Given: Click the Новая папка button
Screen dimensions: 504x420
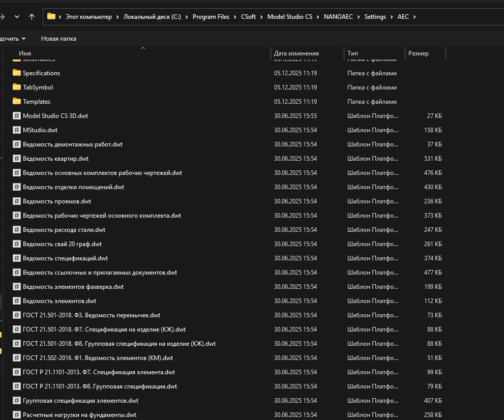Looking at the screenshot, I should 58,38.
